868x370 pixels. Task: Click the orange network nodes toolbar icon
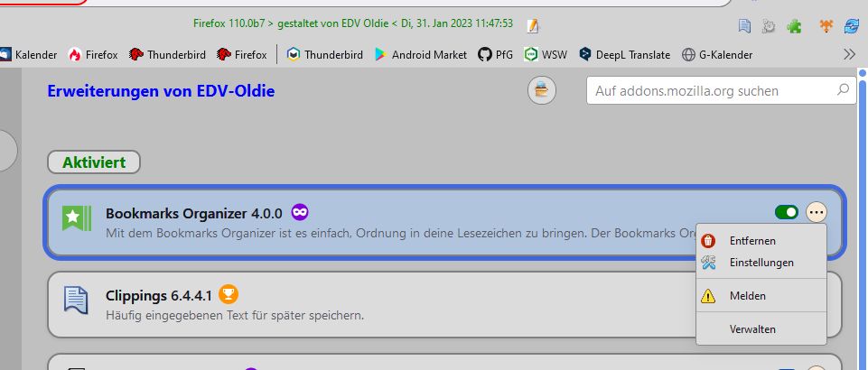[x=826, y=25]
